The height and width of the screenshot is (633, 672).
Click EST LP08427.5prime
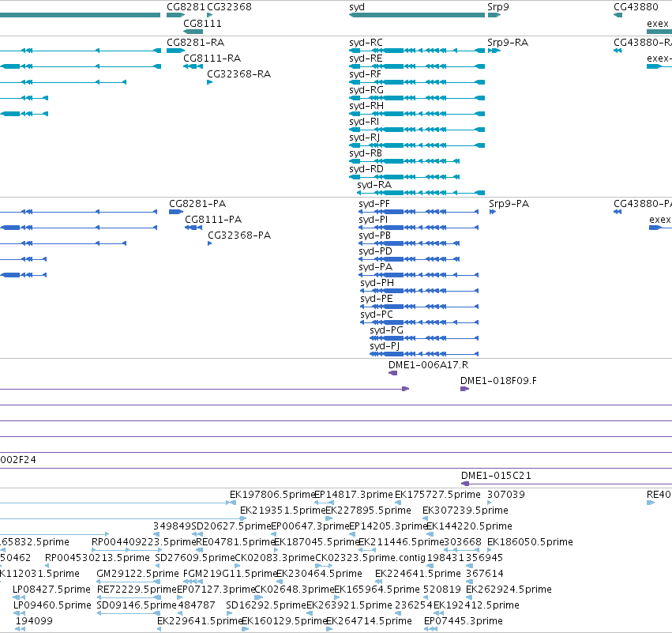coord(51,590)
